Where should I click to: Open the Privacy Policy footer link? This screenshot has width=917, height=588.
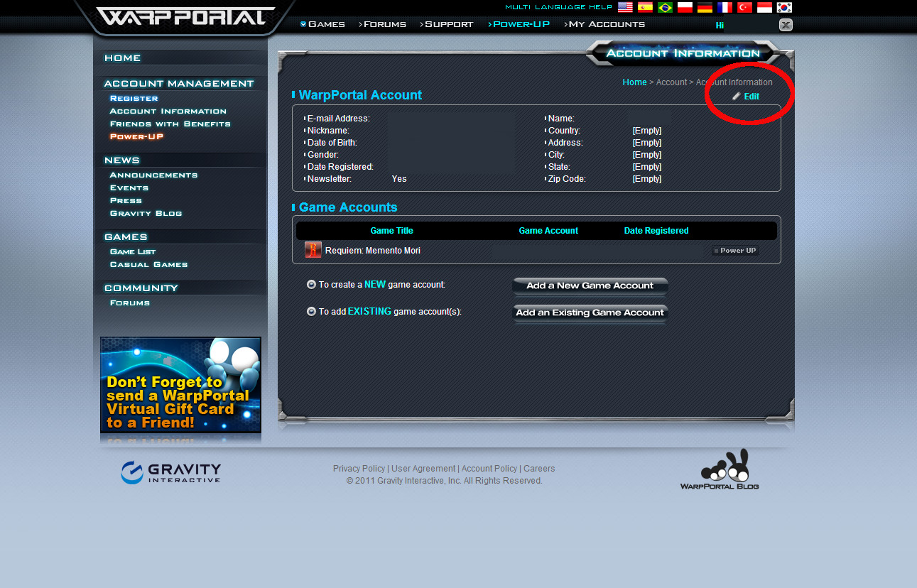pyautogui.click(x=359, y=469)
